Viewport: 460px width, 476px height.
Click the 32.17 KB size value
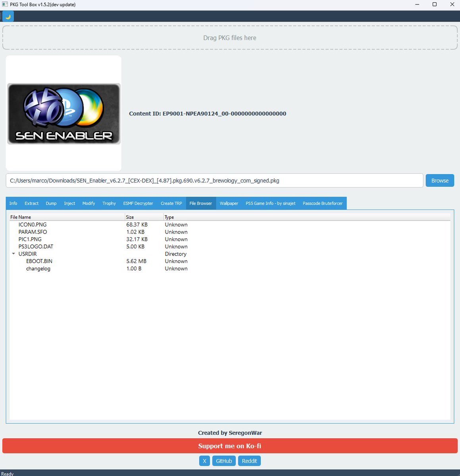[x=137, y=239]
